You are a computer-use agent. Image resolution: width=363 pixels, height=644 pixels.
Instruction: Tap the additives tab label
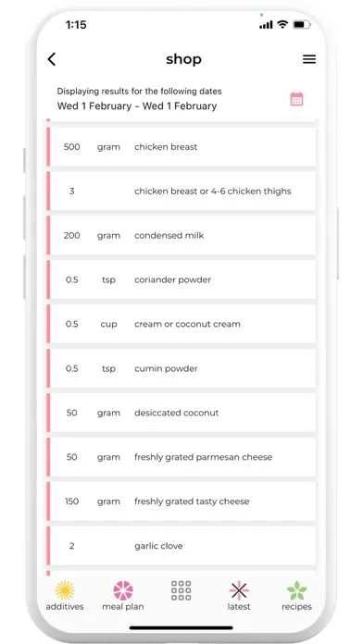65,607
